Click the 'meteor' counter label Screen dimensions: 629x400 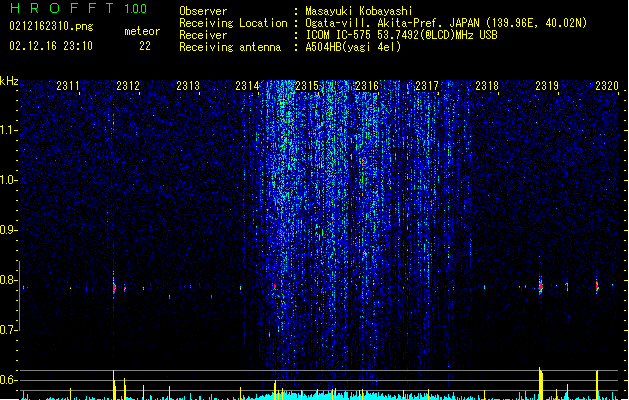pyautogui.click(x=142, y=31)
